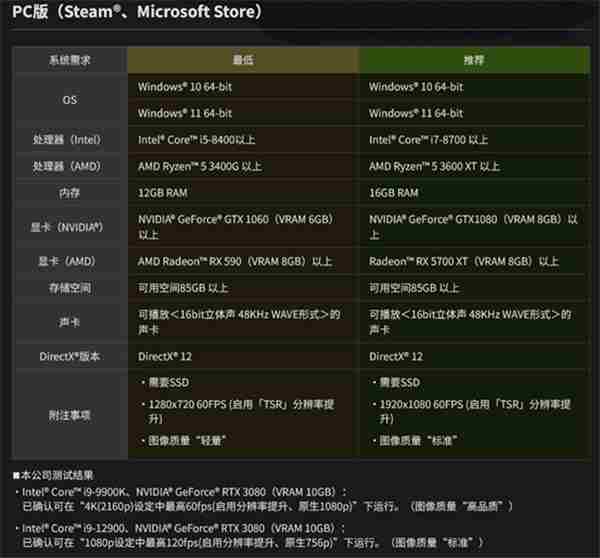Click the "推荐" column header
The height and width of the screenshot is (558, 600).
click(x=474, y=60)
